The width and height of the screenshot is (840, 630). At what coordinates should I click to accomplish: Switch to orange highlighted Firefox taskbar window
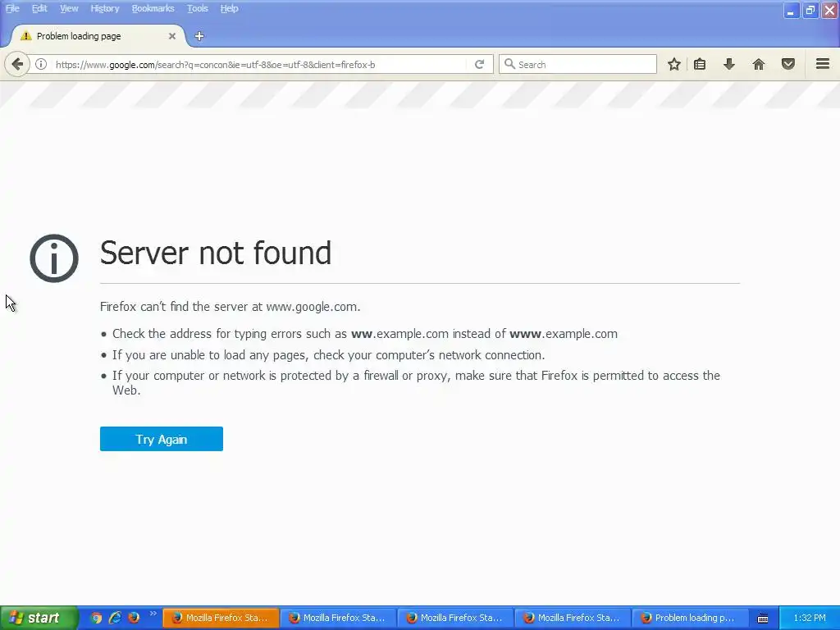tap(221, 618)
